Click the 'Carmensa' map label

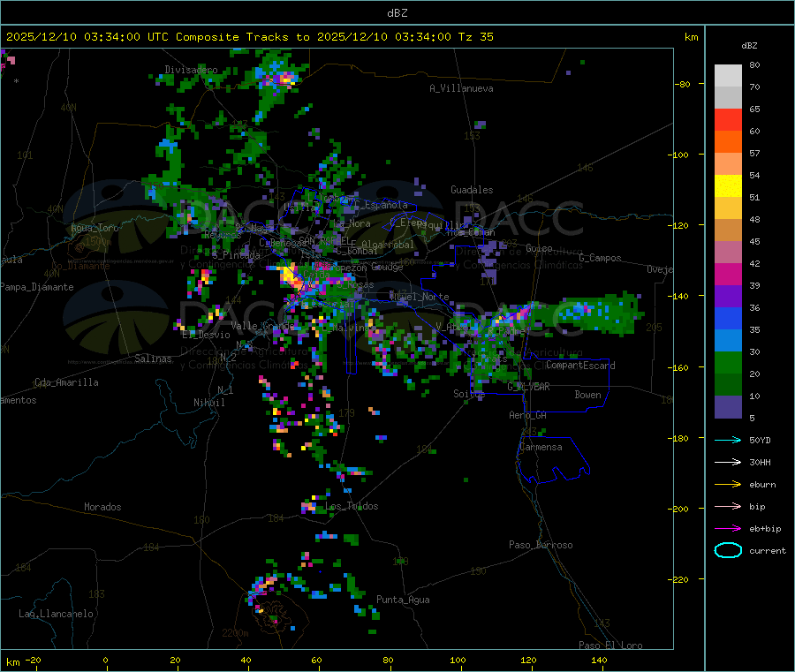click(x=541, y=447)
